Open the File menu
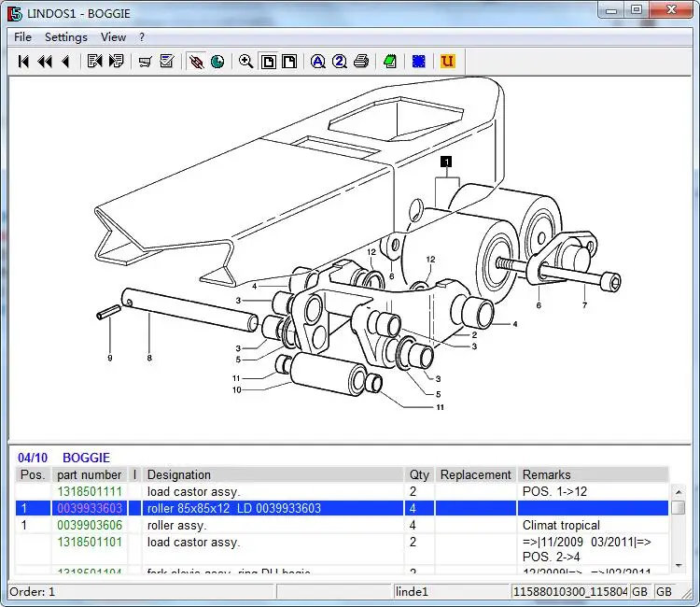 click(x=22, y=37)
